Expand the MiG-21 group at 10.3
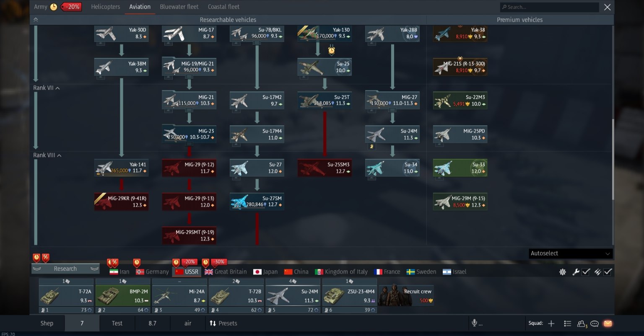Viewport: 644px width, 336px height. point(189,101)
